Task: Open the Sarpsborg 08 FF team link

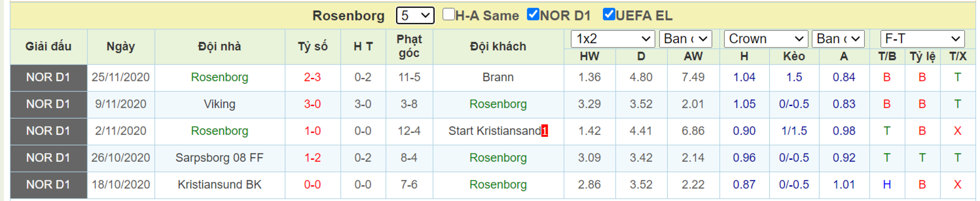Action: 219,158
